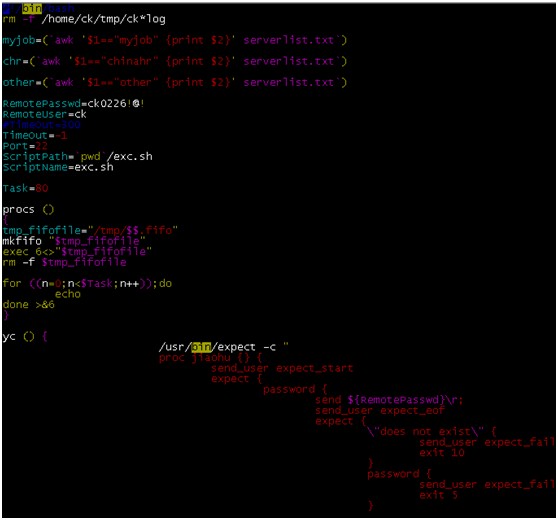Screen dimensions: 558x520
Task: Click the 'exec 6<>"$tmp_fifofile"' line
Action: point(77,252)
